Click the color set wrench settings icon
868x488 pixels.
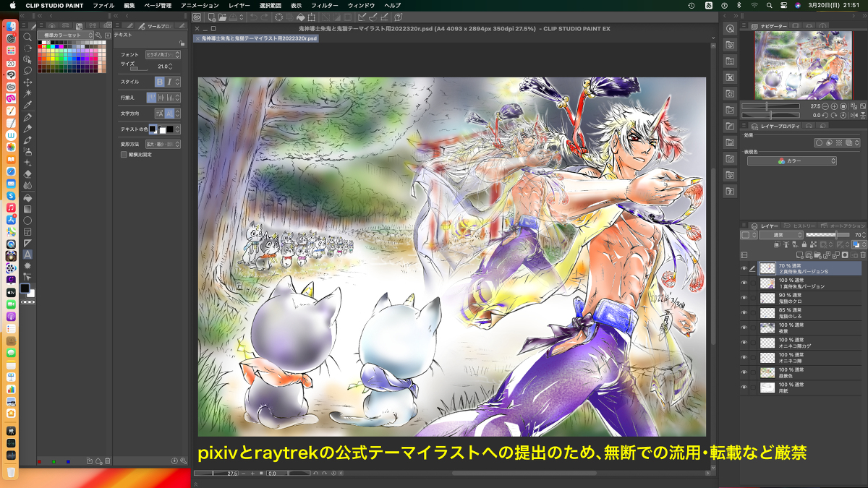pyautogui.click(x=100, y=35)
